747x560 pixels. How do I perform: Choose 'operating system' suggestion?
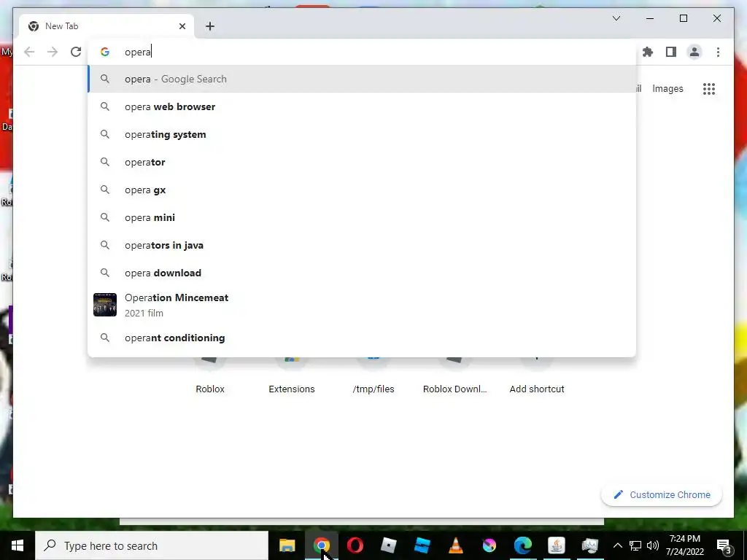point(362,134)
